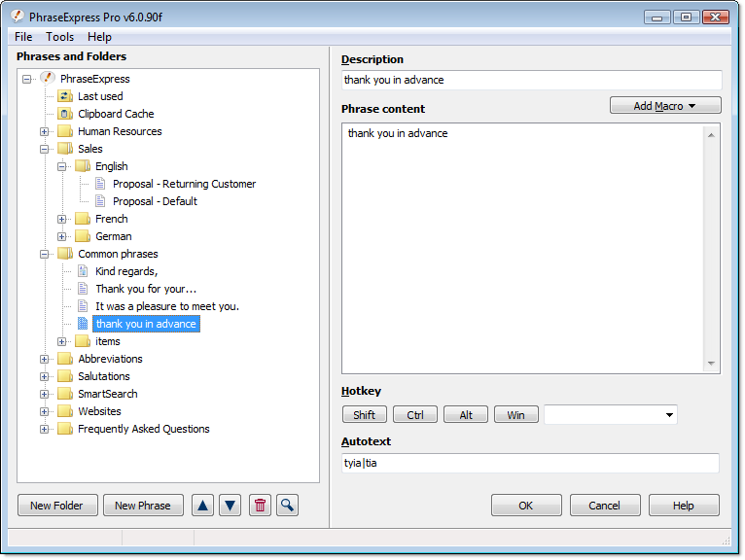Click the Human Resources folder icon

click(x=64, y=130)
